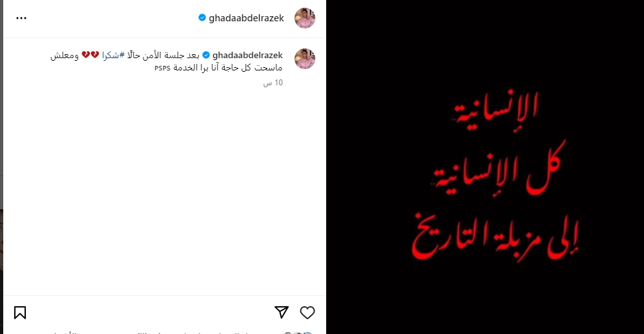Click the '10 س' post timestamp
Image resolution: width=644 pixels, height=334 pixels.
tap(273, 83)
